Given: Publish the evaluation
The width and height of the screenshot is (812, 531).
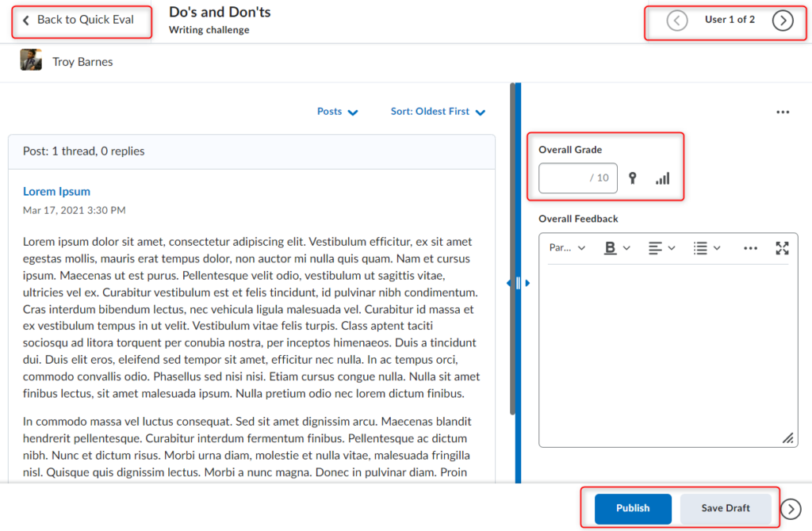Looking at the screenshot, I should [x=633, y=509].
